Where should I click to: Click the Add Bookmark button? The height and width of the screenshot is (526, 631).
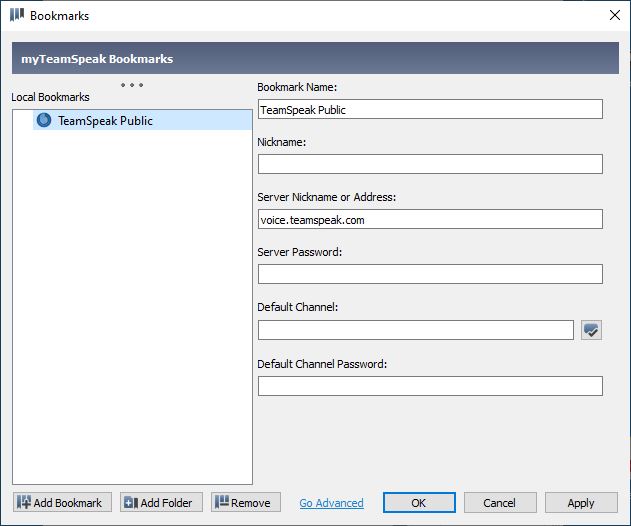(62, 502)
